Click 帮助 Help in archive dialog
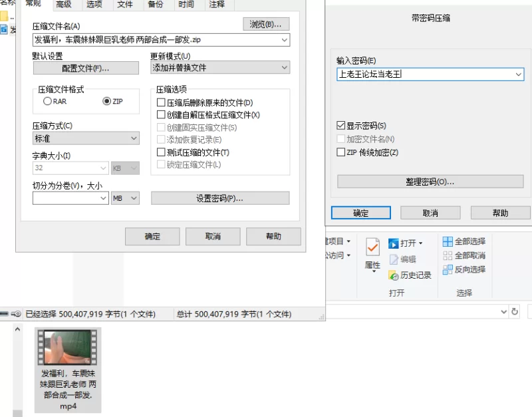Image resolution: width=532 pixels, height=417 pixels. (x=273, y=236)
